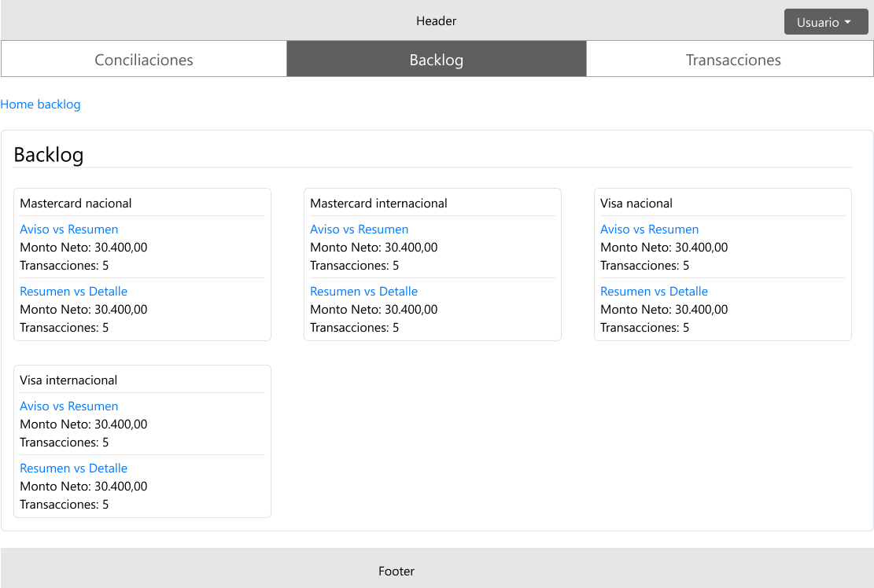Click the Backlog page heading
The image size is (874, 588).
click(49, 155)
